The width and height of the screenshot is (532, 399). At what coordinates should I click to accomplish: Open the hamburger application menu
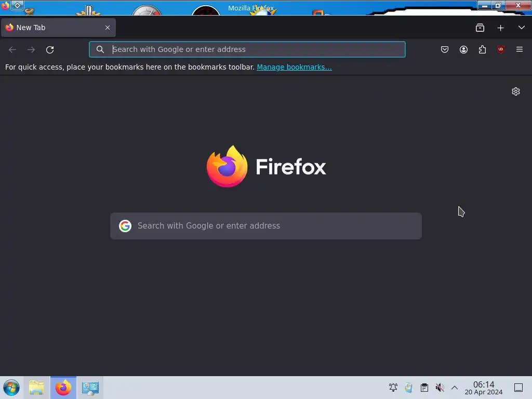520,49
